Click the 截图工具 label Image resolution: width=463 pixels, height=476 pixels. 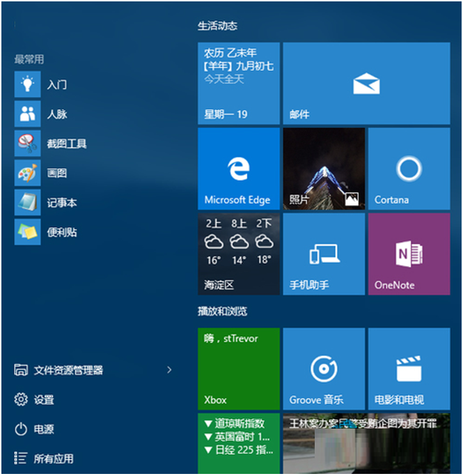pos(67,144)
